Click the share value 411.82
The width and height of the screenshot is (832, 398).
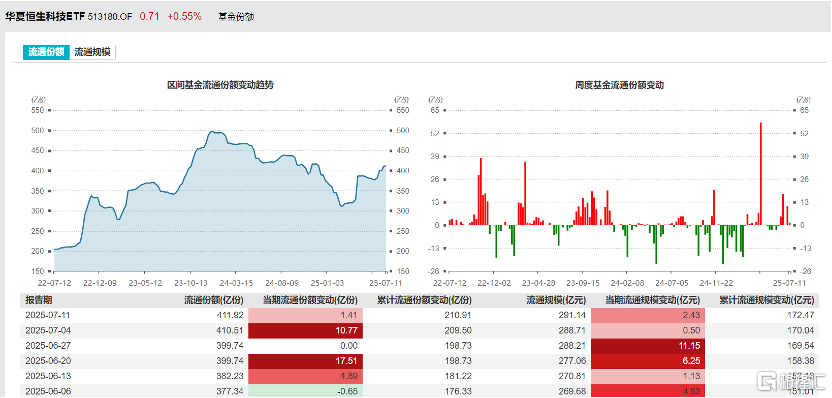coord(231,315)
